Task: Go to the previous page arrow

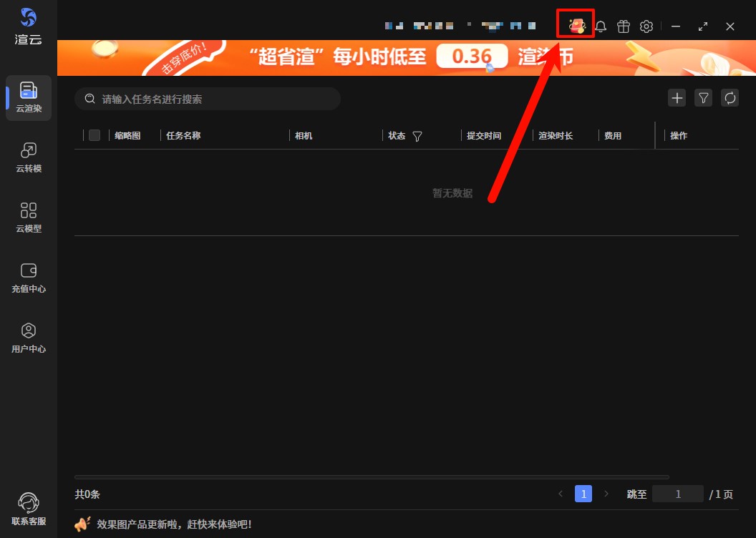Action: 561,494
